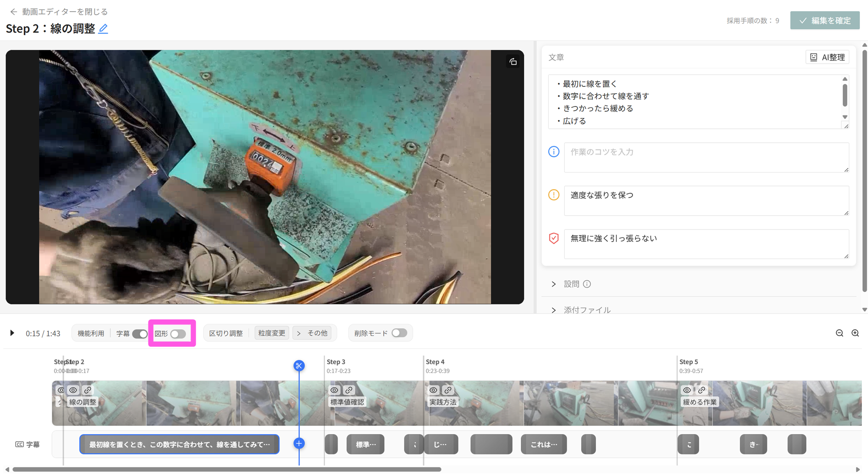
Task: Select 区切り調整 toolbar item
Action: pos(226,333)
